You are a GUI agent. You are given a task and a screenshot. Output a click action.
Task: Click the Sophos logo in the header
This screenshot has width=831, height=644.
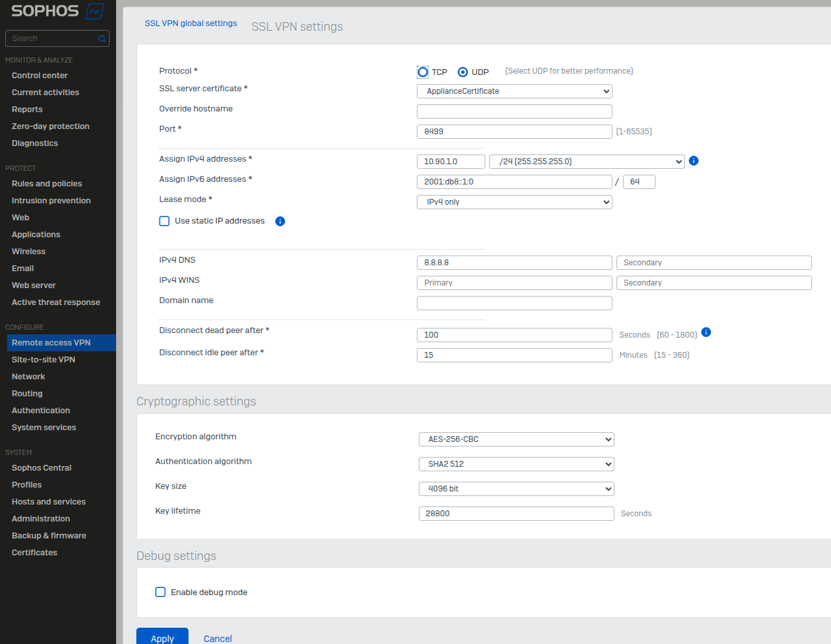coord(45,11)
